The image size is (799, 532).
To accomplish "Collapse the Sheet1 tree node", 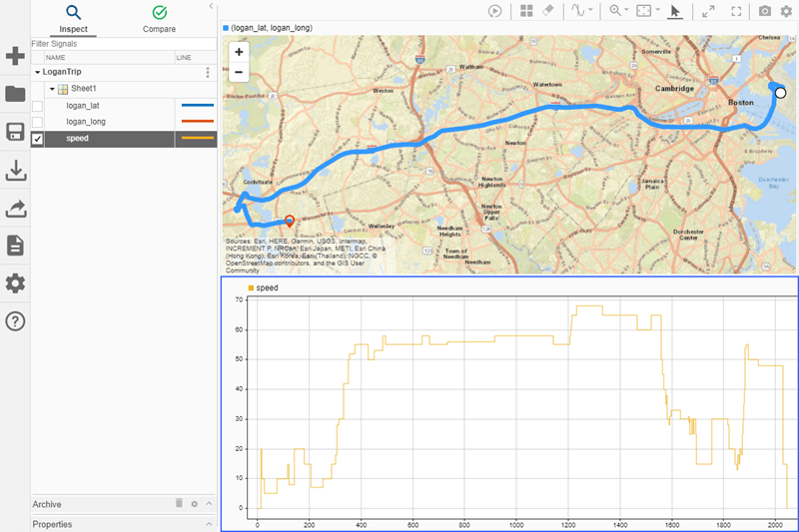I will [52, 89].
